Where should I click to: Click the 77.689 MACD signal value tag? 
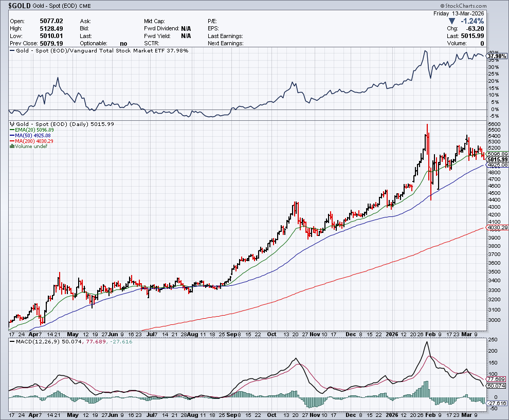pyautogui.click(x=497, y=378)
